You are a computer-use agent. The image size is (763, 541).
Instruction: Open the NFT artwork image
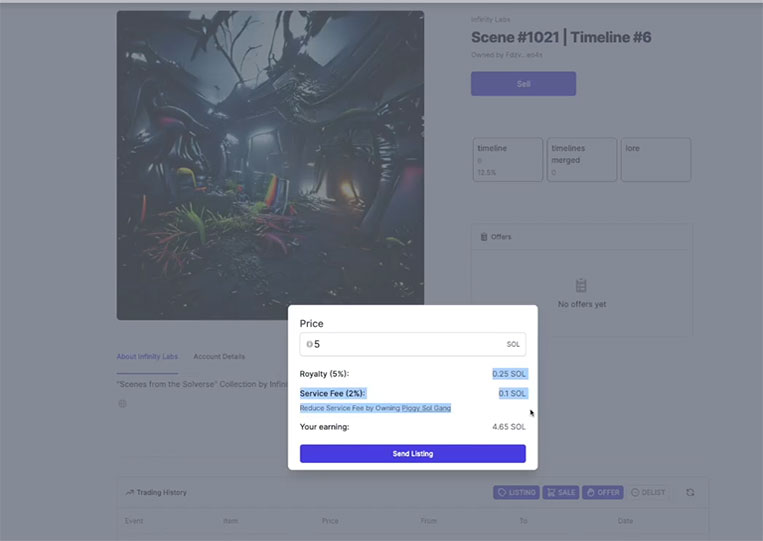tap(270, 165)
